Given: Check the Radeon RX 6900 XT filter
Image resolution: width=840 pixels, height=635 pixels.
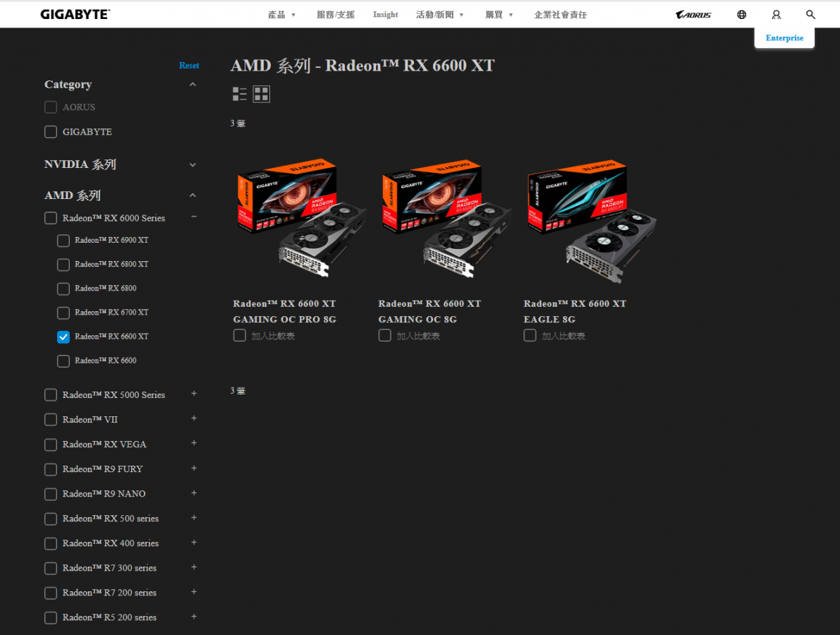Looking at the screenshot, I should 63,241.
